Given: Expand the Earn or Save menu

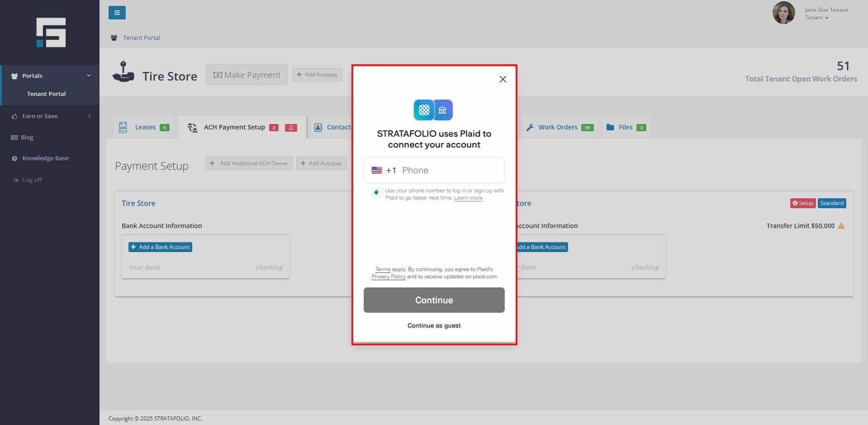Looking at the screenshot, I should (50, 116).
